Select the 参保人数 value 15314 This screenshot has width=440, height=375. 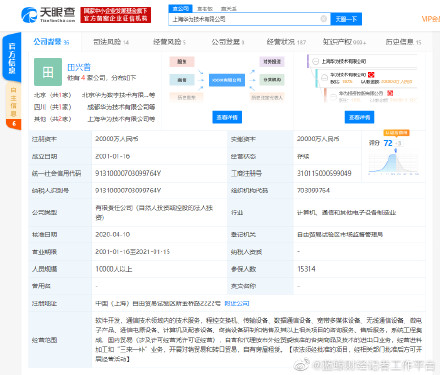306,269
